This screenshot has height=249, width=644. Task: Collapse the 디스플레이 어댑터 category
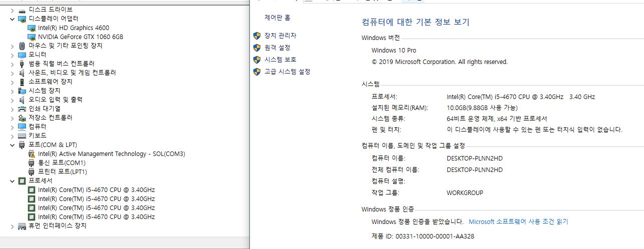(x=12, y=18)
